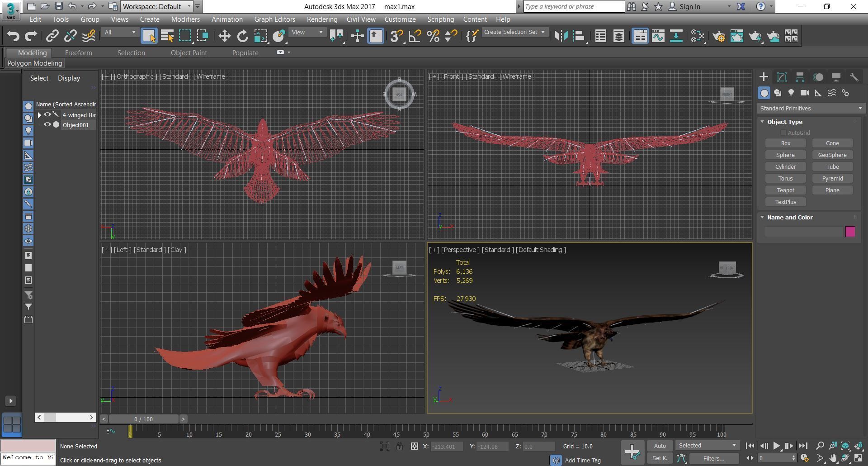
Task: Click the scene explorer horizontal scrollbar
Action: [x=66, y=417]
